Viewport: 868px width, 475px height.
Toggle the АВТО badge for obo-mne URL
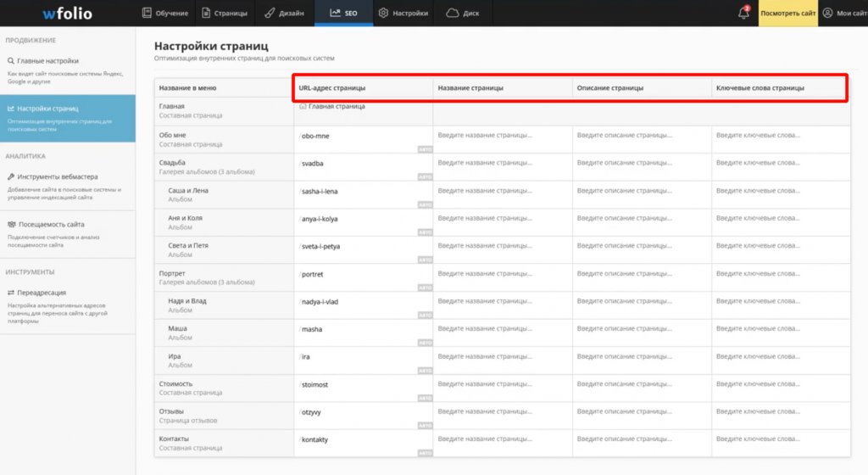tap(425, 149)
